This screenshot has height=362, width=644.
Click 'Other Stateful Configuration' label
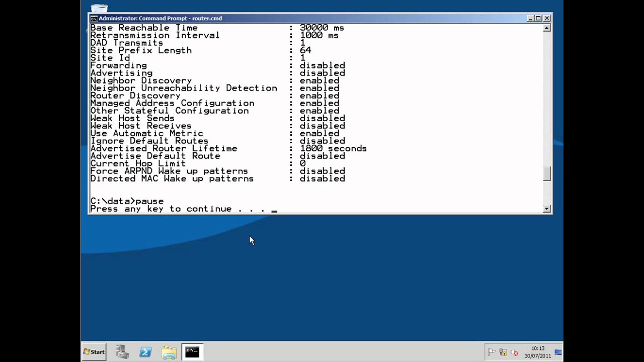pos(169,111)
